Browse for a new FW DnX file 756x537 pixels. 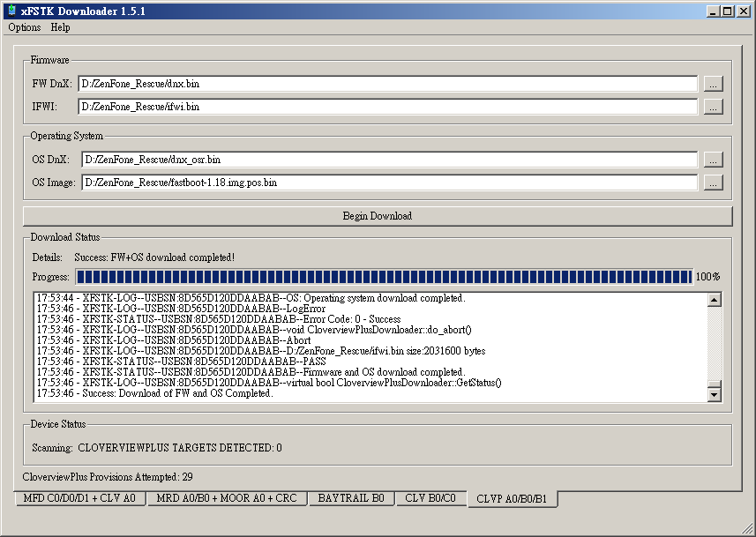click(x=715, y=83)
